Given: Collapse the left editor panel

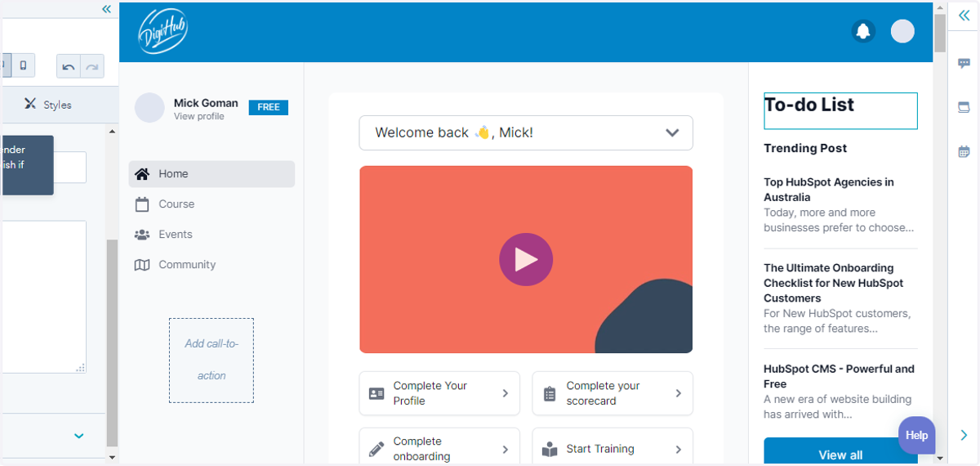Looking at the screenshot, I should (x=106, y=9).
